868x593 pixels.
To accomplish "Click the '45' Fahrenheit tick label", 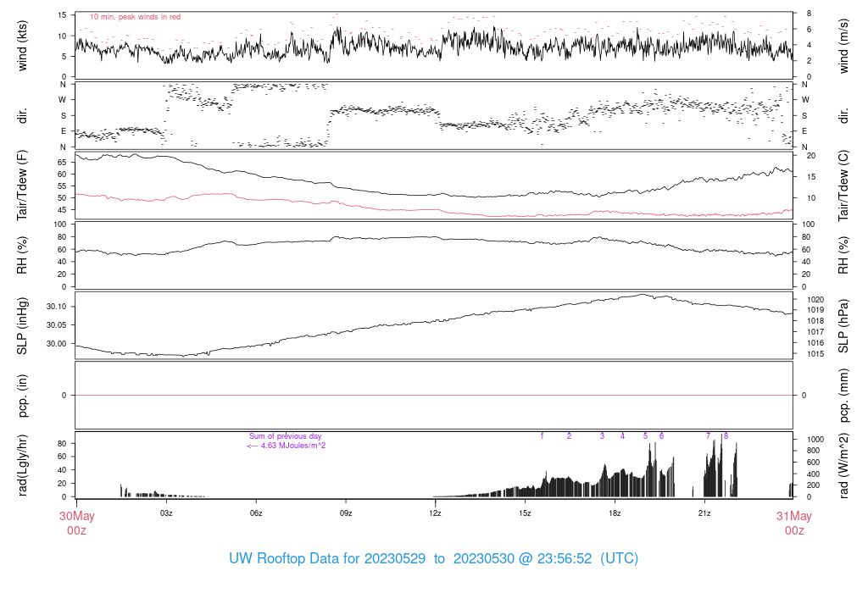I will pyautogui.click(x=62, y=209).
